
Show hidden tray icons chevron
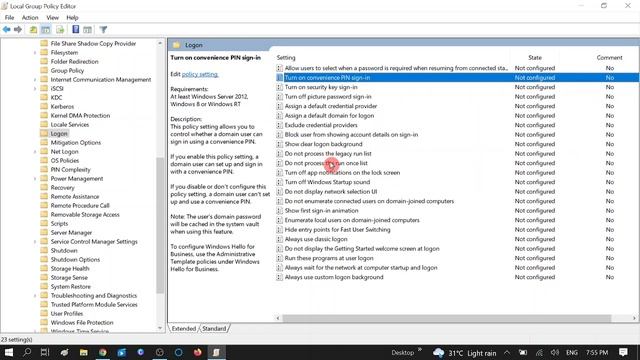tap(507, 353)
